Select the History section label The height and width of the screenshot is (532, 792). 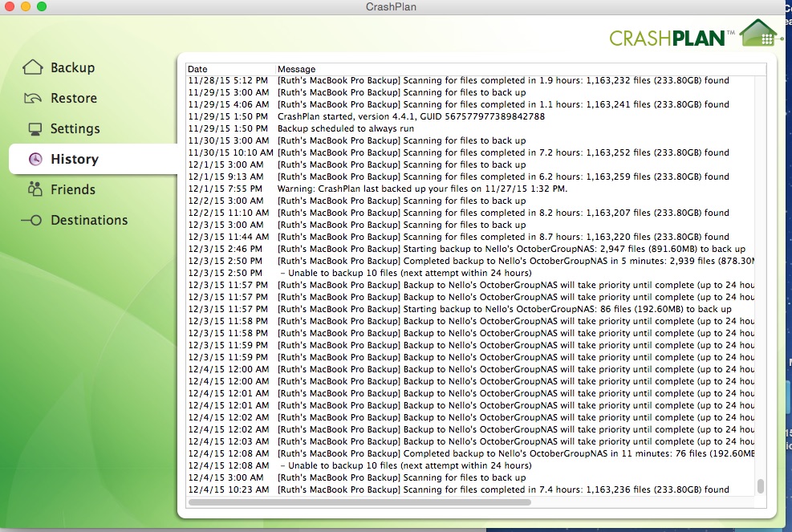coord(75,159)
